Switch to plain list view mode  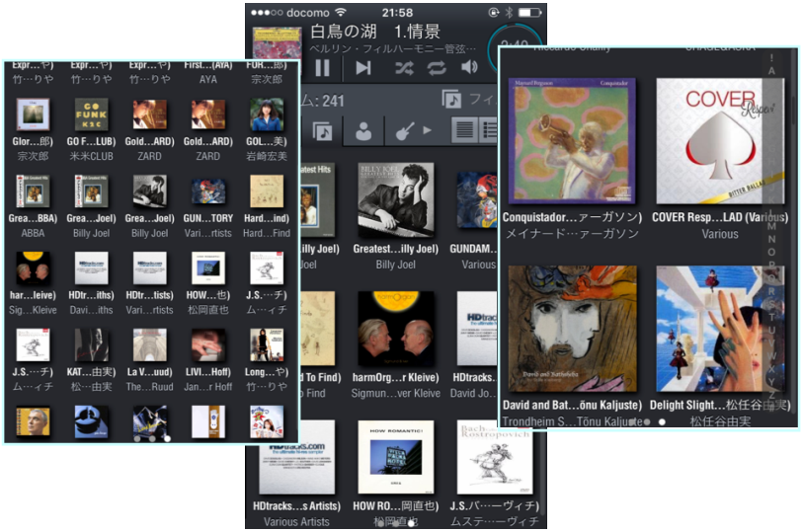tap(464, 130)
